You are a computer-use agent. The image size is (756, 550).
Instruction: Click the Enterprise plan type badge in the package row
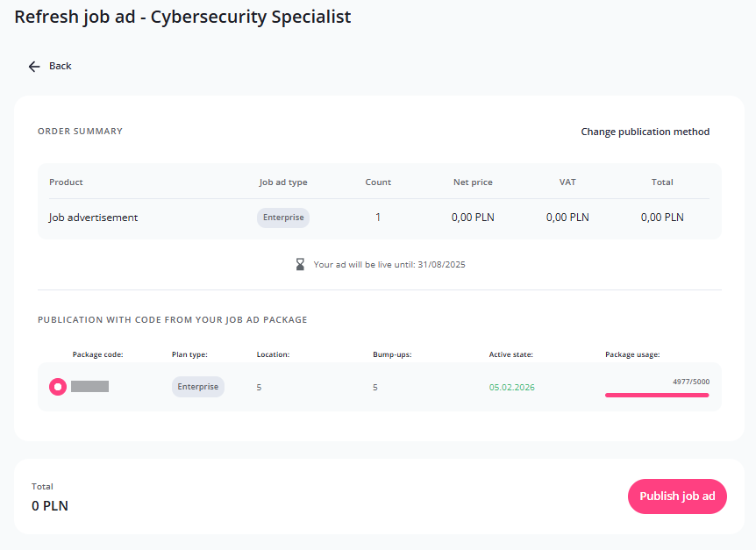[x=197, y=387]
